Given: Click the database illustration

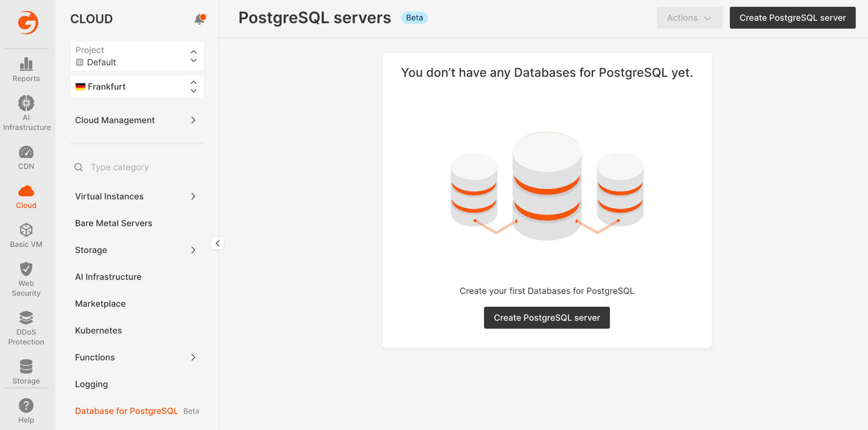Looking at the screenshot, I should (x=547, y=186).
